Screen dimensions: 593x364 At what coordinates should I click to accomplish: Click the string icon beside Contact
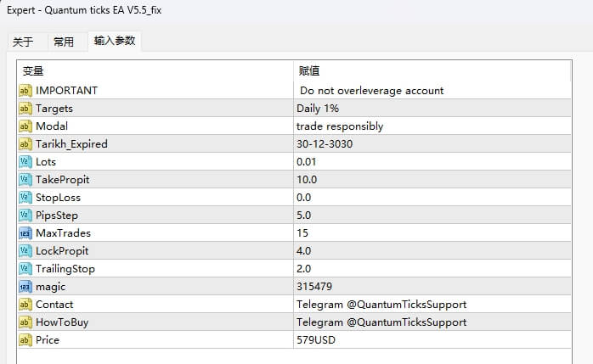(25, 305)
